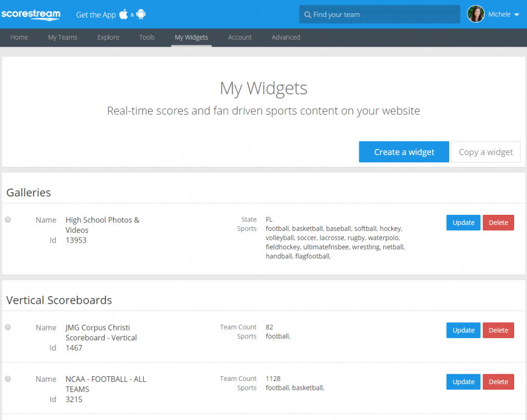Screen dimensions: 527x420
Task: Click the search magnifier icon
Action: pos(307,14)
